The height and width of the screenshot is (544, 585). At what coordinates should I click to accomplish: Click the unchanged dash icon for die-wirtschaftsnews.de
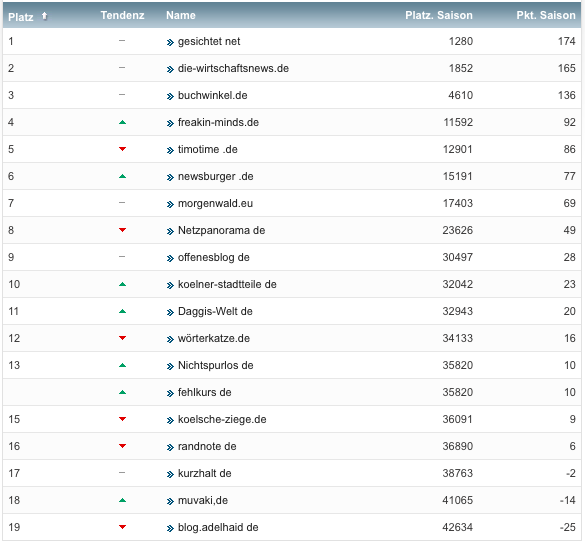point(122,68)
